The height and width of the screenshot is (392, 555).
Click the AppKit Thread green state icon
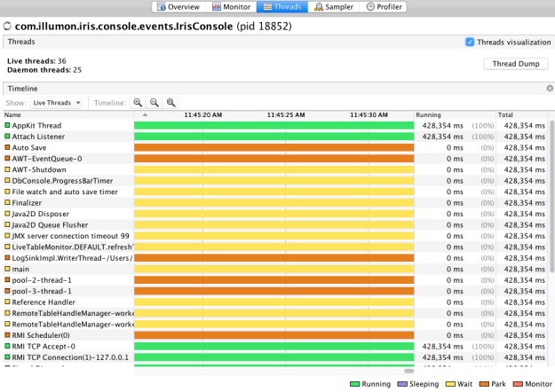pos(7,126)
